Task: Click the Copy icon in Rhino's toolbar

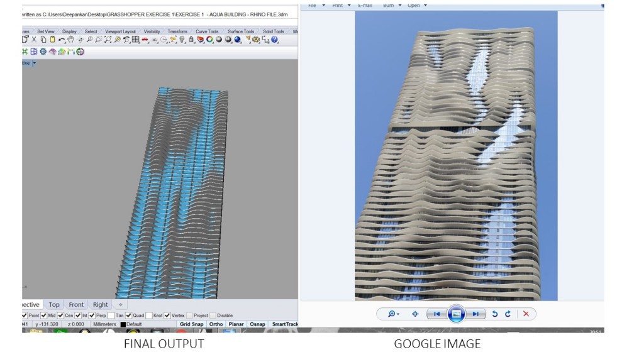Action: tap(42, 40)
